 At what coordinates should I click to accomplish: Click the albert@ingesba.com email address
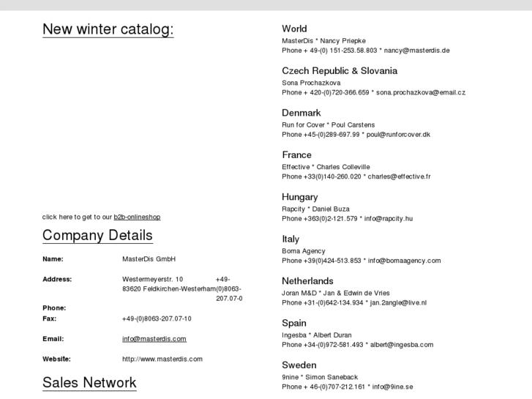(x=400, y=345)
